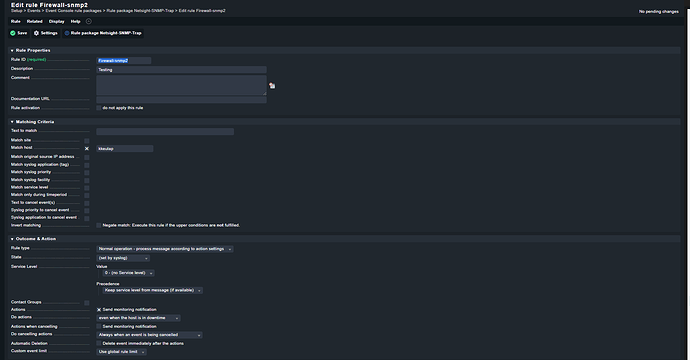Enable the Contact Groups checkbox

pos(87,303)
